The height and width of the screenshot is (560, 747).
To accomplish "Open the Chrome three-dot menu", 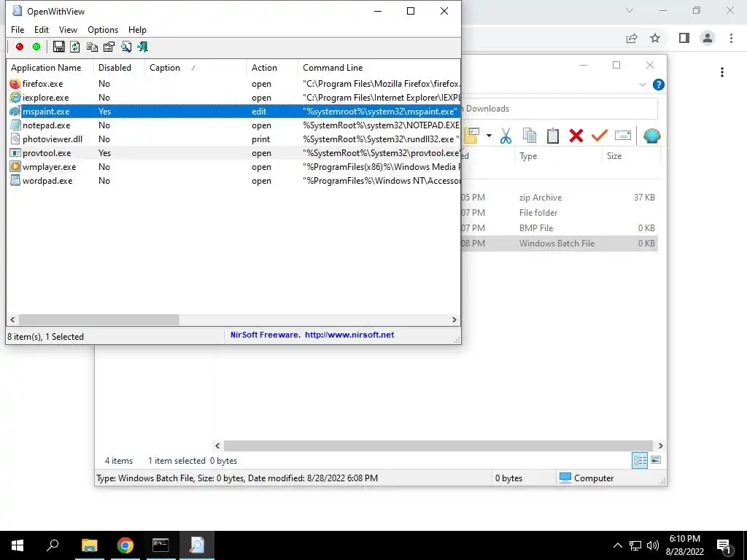I will point(731,38).
